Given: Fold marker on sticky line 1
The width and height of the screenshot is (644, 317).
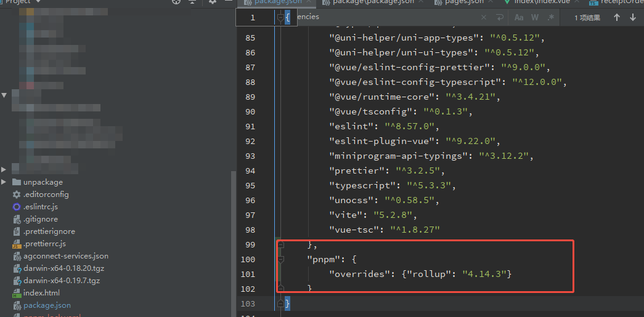Looking at the screenshot, I should pos(281,18).
